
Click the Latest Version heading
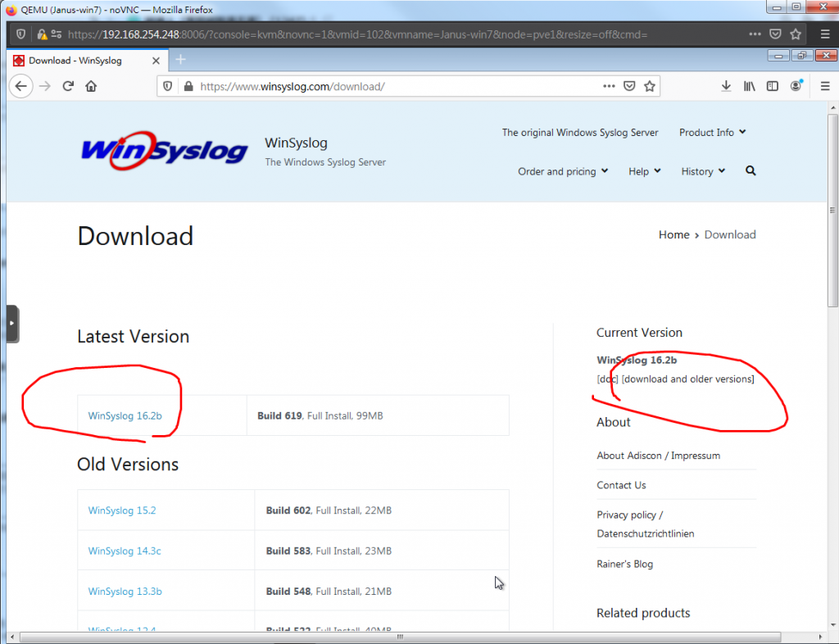pos(134,337)
